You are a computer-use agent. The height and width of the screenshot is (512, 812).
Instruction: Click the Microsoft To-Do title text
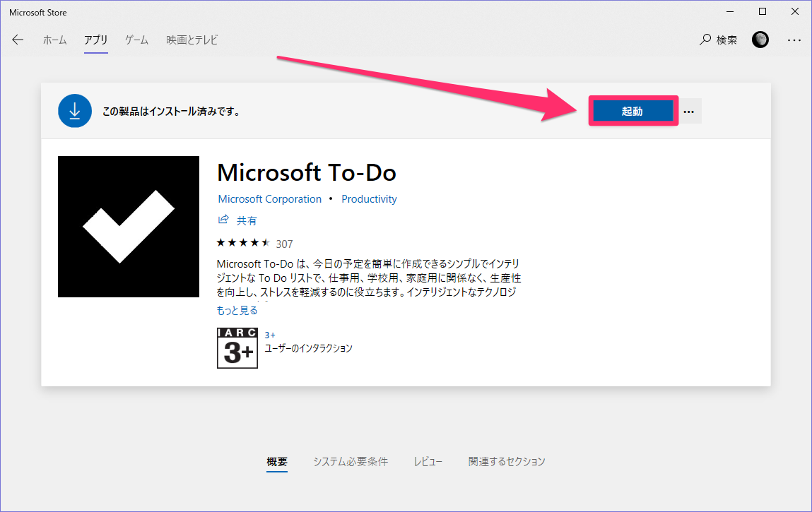pyautogui.click(x=307, y=172)
